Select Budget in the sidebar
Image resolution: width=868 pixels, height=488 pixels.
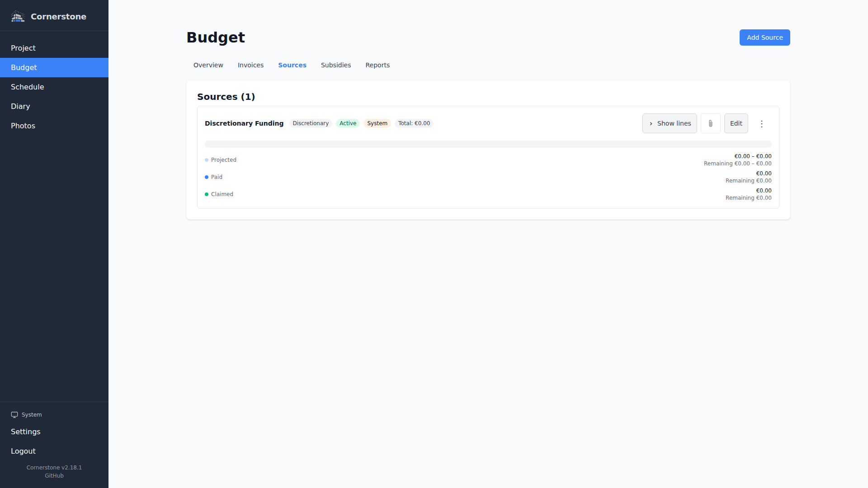pyautogui.click(x=54, y=67)
